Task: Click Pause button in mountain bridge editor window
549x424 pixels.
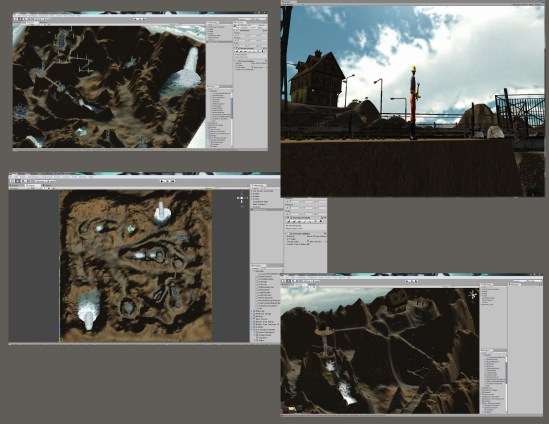Action: click(x=413, y=281)
